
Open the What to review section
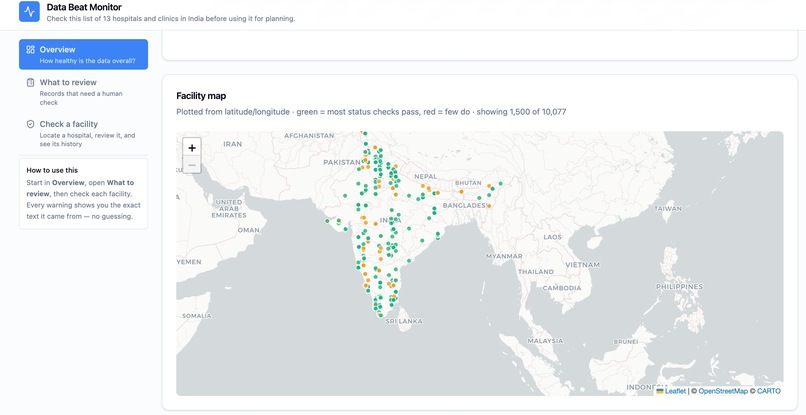[x=83, y=92]
